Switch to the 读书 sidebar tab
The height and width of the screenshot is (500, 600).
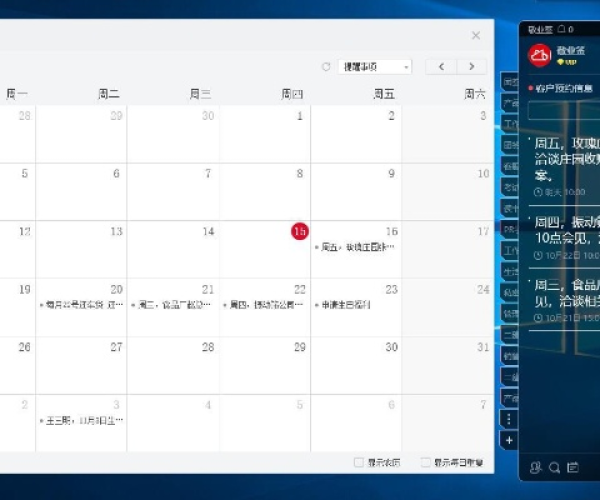pyautogui.click(x=510, y=208)
